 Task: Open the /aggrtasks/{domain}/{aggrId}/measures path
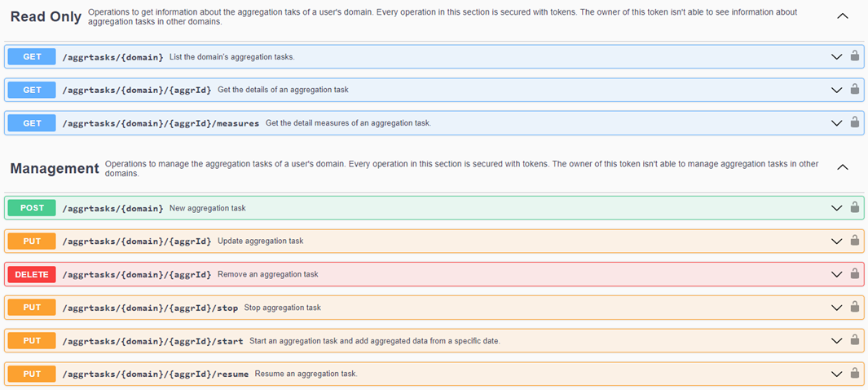(161, 123)
